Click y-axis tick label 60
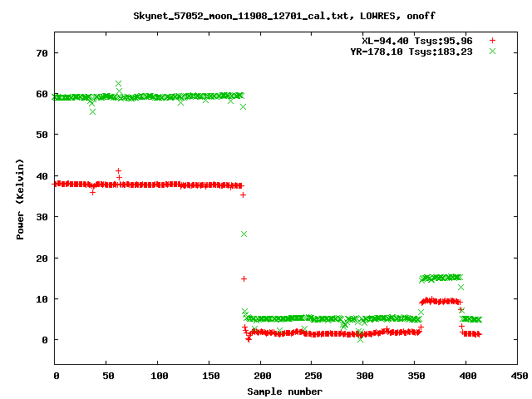Screen dimensions: 532x399 click(42, 94)
